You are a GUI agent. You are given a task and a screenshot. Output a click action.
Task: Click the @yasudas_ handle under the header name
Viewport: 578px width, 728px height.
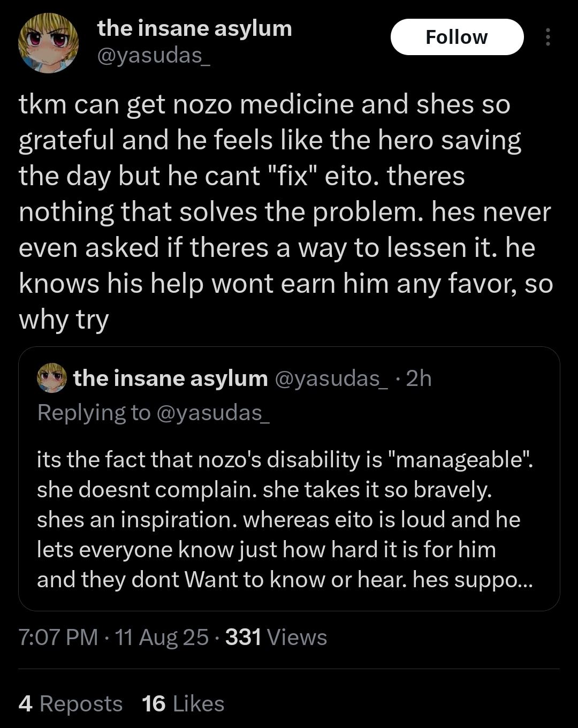click(154, 55)
